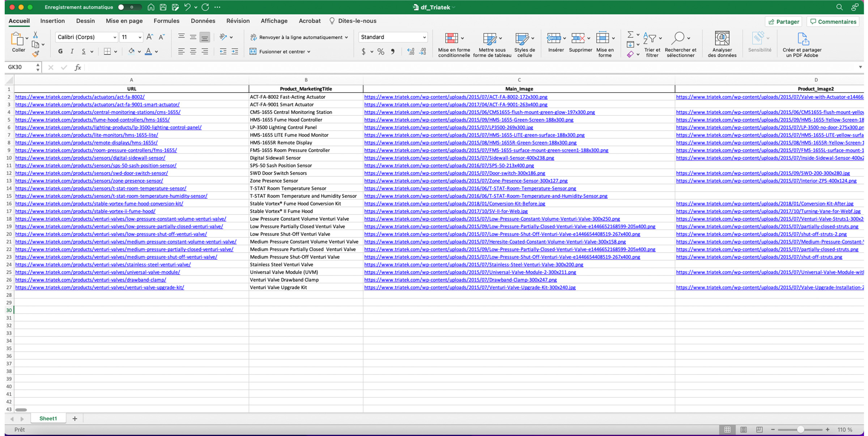Expand formula bar with right chevron
The width and height of the screenshot is (868, 436).
pyautogui.click(x=860, y=67)
